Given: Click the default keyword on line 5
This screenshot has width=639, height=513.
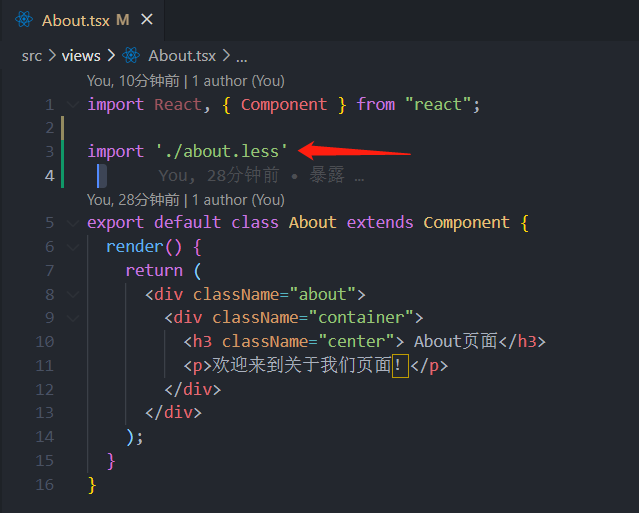Looking at the screenshot, I should [x=187, y=222].
